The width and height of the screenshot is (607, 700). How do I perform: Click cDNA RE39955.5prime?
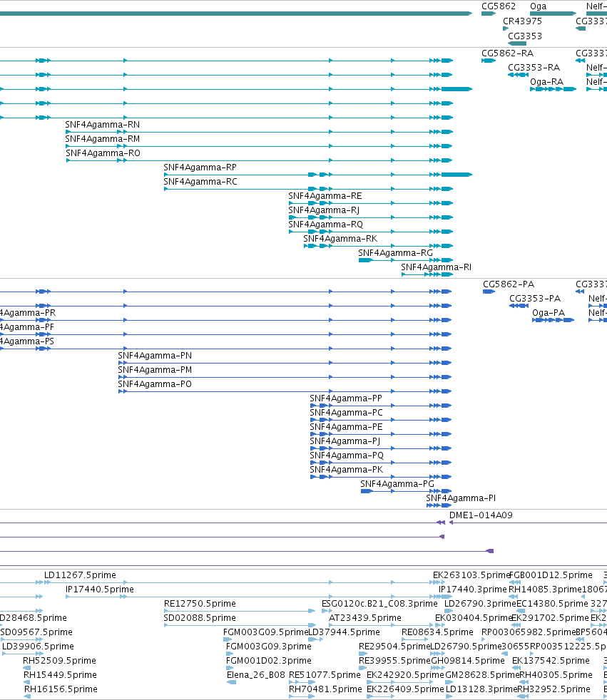point(394,662)
